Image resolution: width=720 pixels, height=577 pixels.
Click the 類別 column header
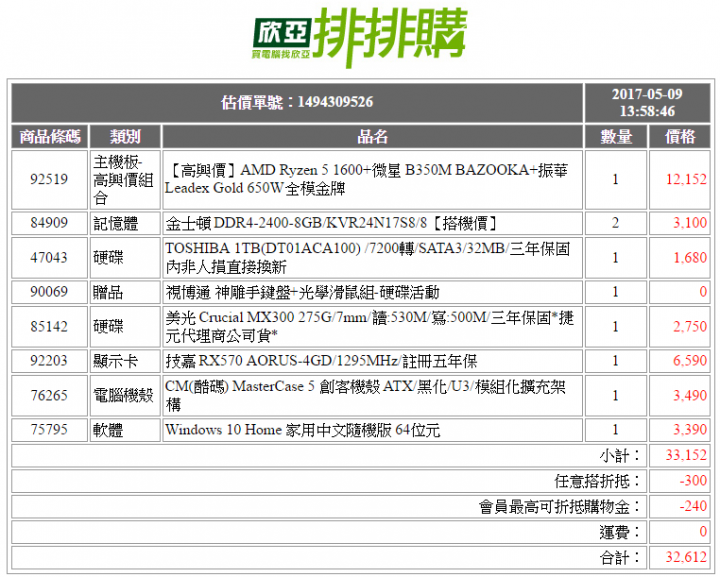click(x=125, y=136)
